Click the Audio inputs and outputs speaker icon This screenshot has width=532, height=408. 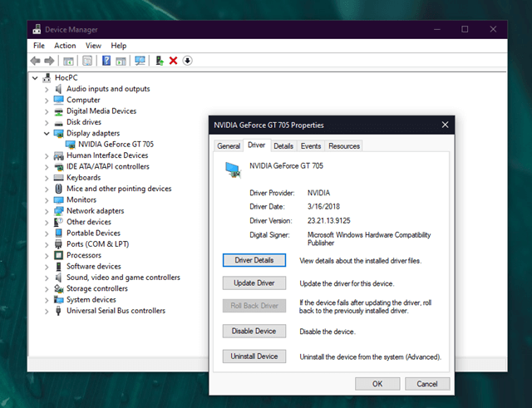point(58,89)
